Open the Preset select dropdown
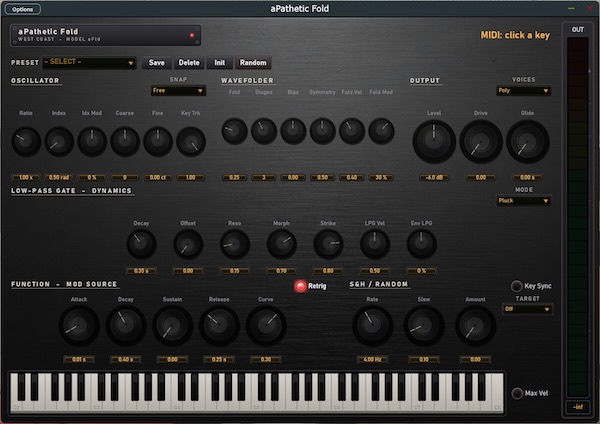600x424 pixels. 89,62
